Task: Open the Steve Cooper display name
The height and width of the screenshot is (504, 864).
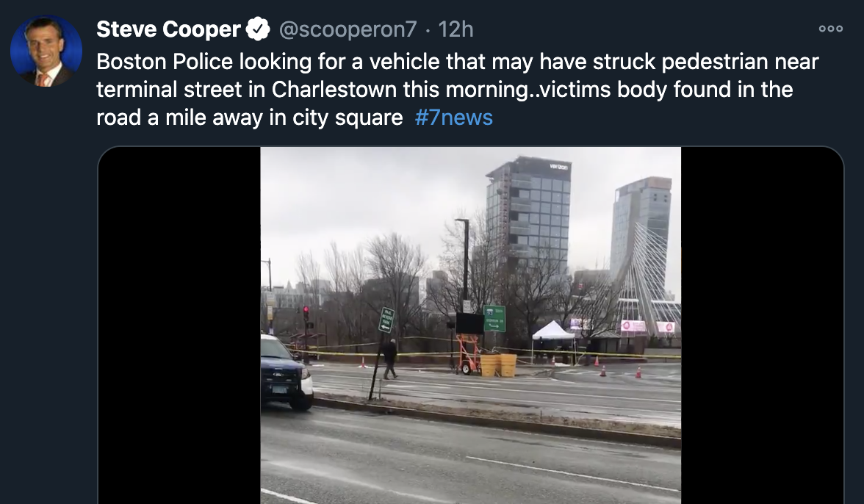Action: tap(169, 29)
